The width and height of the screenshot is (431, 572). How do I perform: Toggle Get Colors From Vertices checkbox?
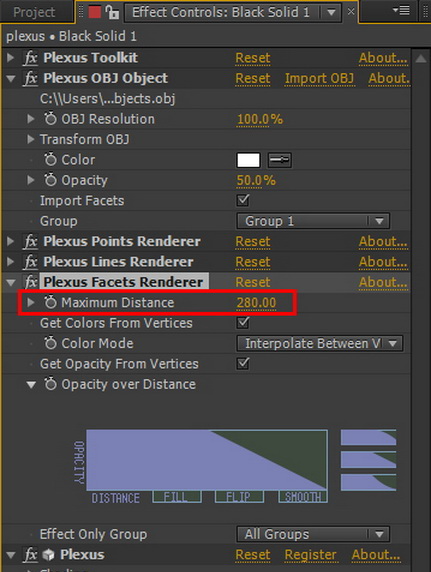243,322
